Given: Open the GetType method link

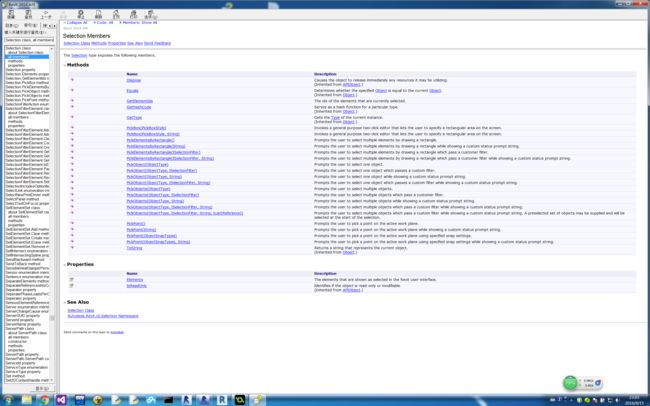Looking at the screenshot, I should [134, 117].
